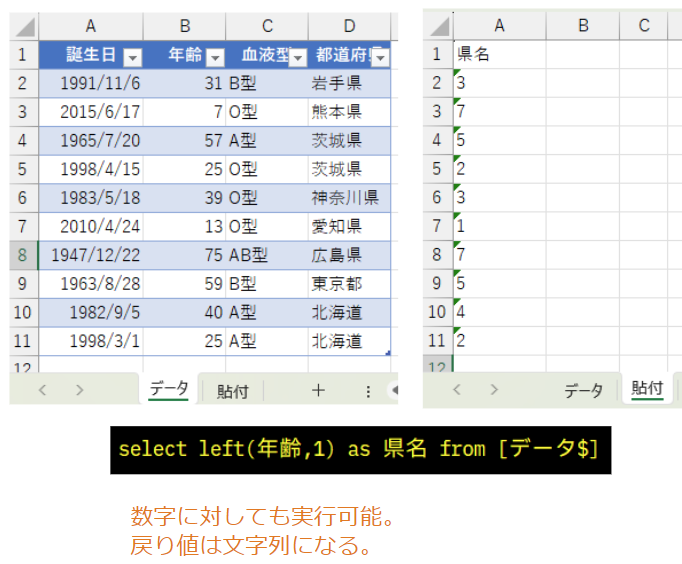Select column D header in left sheet

[349, 27]
